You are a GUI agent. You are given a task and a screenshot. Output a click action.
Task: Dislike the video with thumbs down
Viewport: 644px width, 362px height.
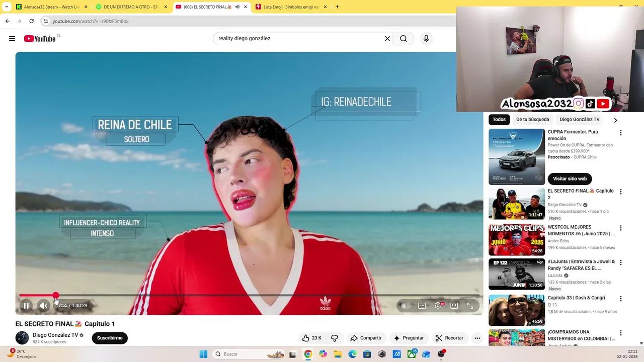(x=335, y=338)
